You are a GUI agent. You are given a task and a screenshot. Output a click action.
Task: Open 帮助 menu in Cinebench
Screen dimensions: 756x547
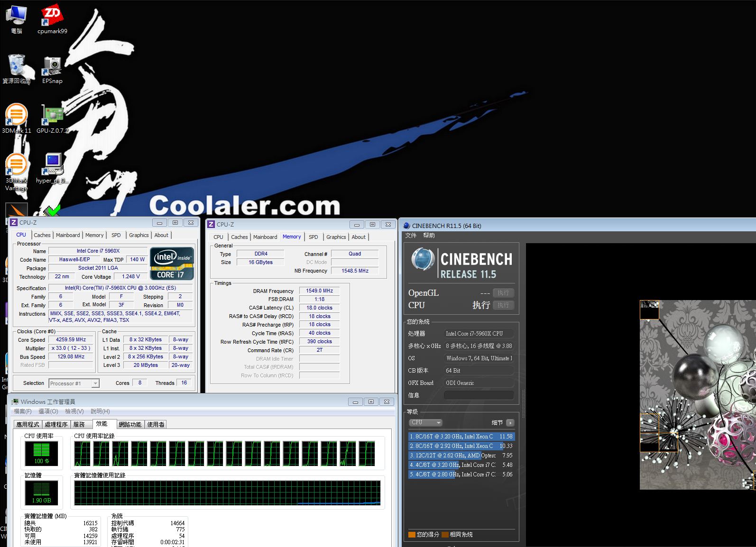[429, 236]
